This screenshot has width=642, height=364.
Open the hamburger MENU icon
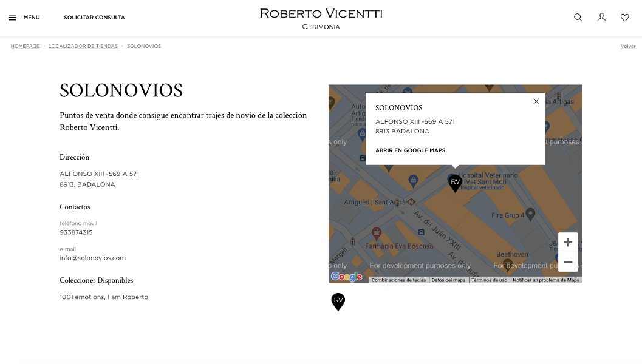12,18
